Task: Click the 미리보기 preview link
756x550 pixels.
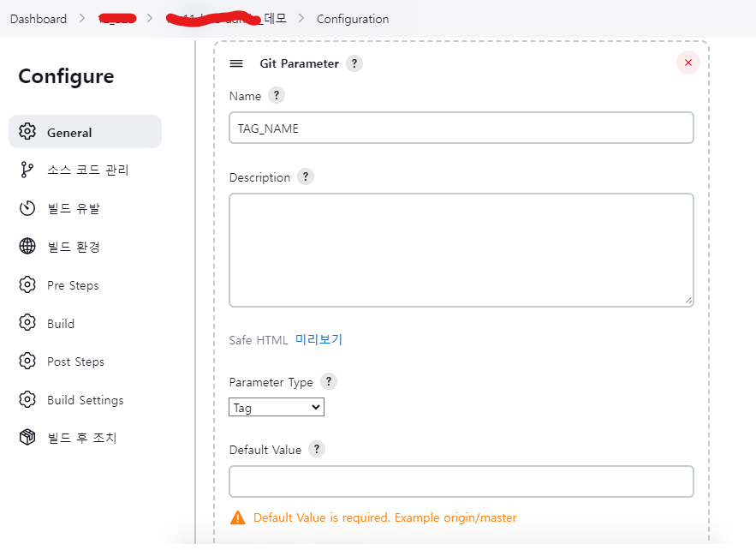Action: [x=318, y=339]
